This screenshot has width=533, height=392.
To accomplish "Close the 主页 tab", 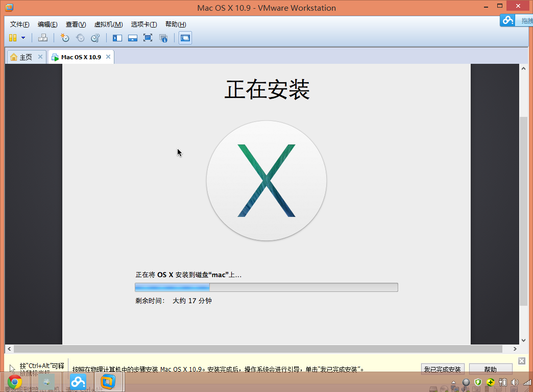I will 40,57.
